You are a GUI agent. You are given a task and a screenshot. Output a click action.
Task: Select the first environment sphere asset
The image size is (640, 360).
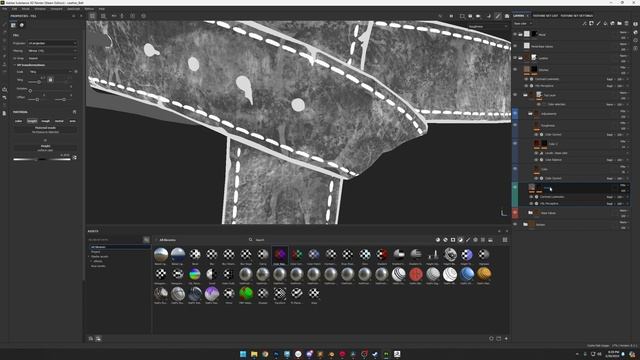click(x=161, y=256)
